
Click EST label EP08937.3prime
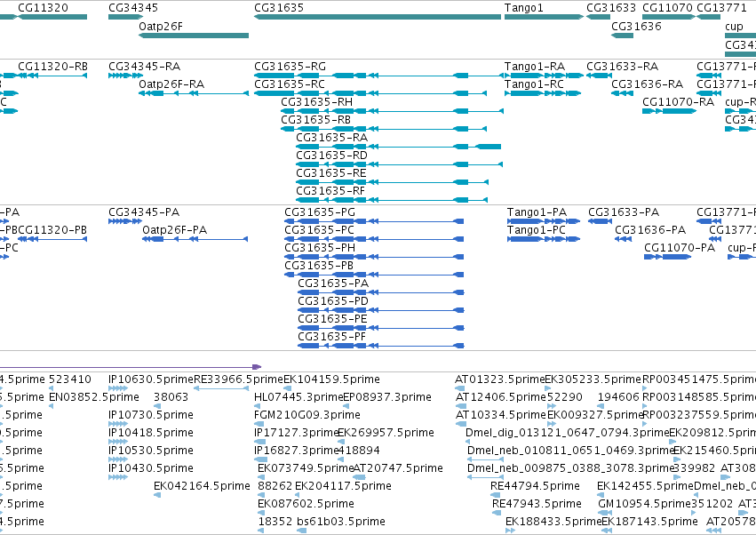tap(387, 397)
